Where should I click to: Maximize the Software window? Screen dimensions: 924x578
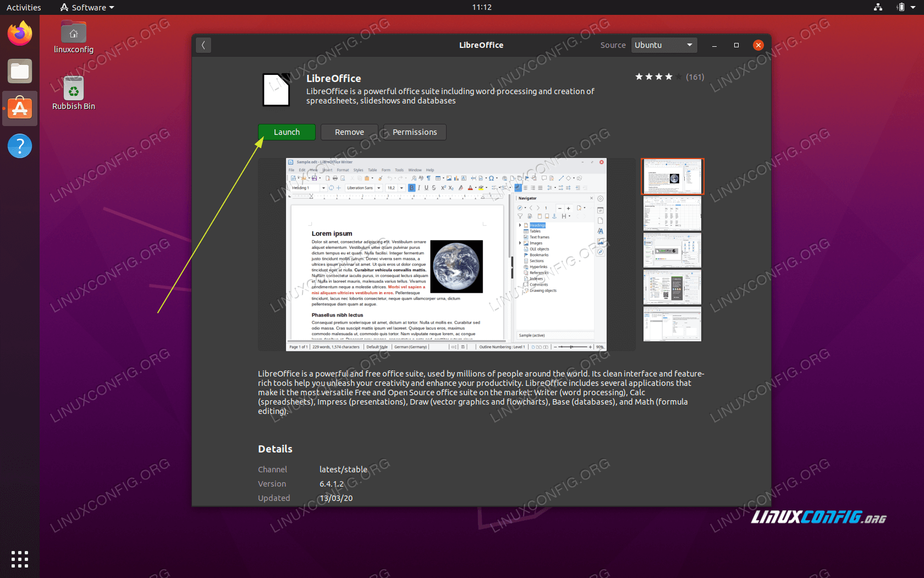[x=736, y=45]
